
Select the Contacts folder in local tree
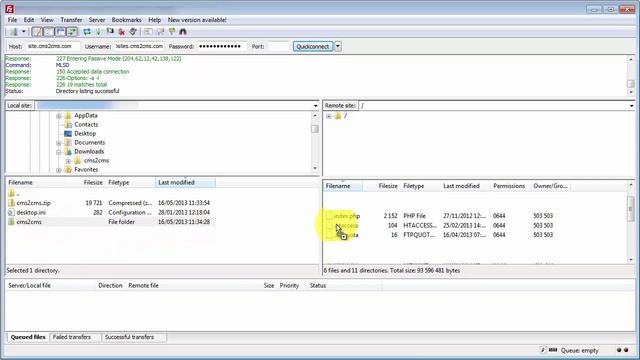(86, 124)
